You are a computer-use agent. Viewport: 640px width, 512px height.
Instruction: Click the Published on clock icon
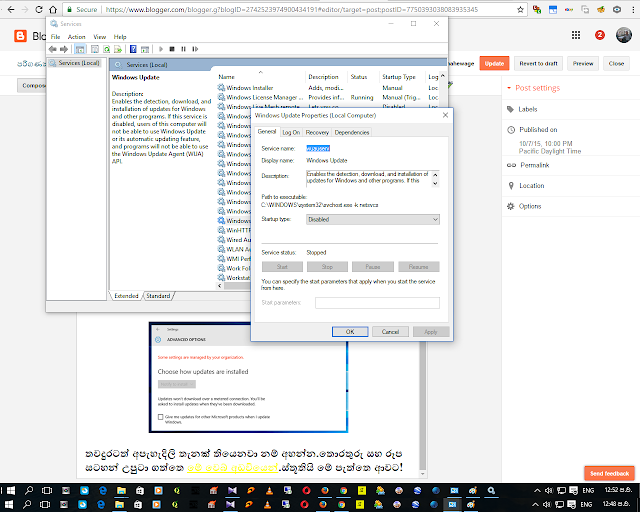[511, 130]
